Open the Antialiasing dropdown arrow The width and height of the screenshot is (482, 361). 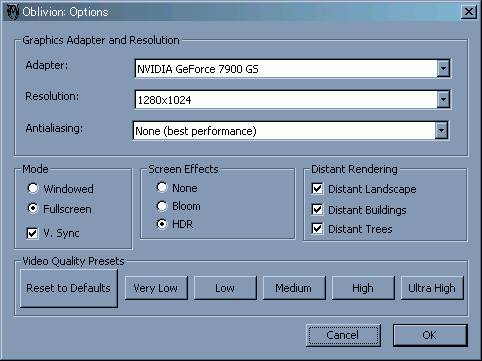coord(441,130)
